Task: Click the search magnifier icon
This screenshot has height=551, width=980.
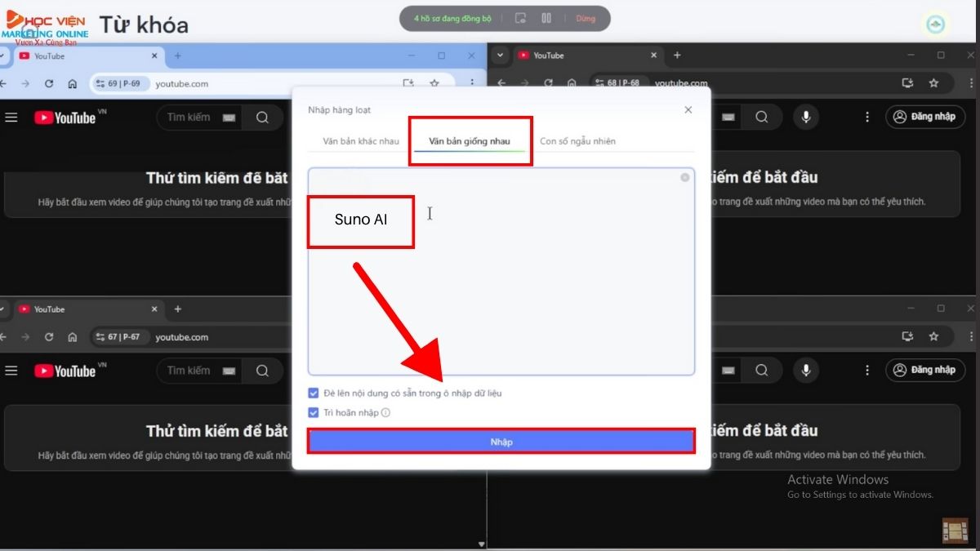Action: tap(262, 117)
